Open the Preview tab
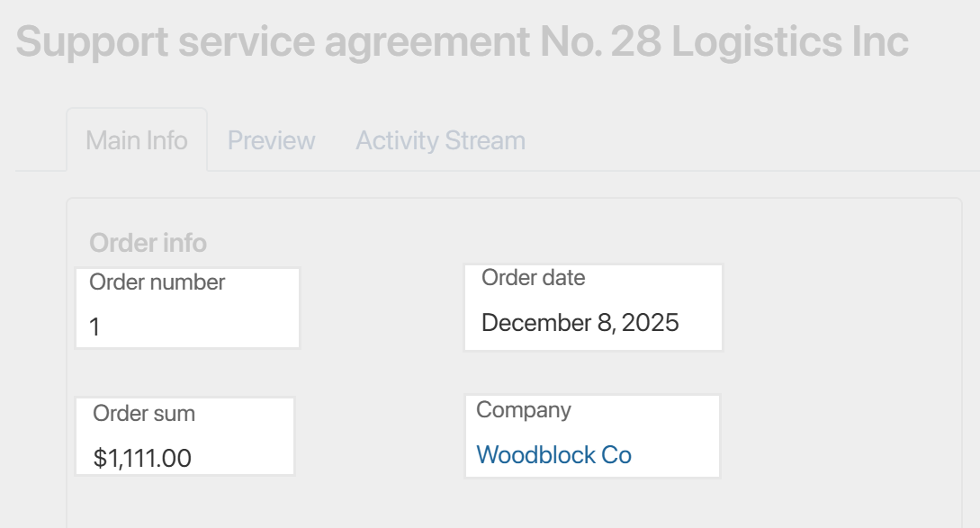This screenshot has height=528, width=980. [x=271, y=141]
